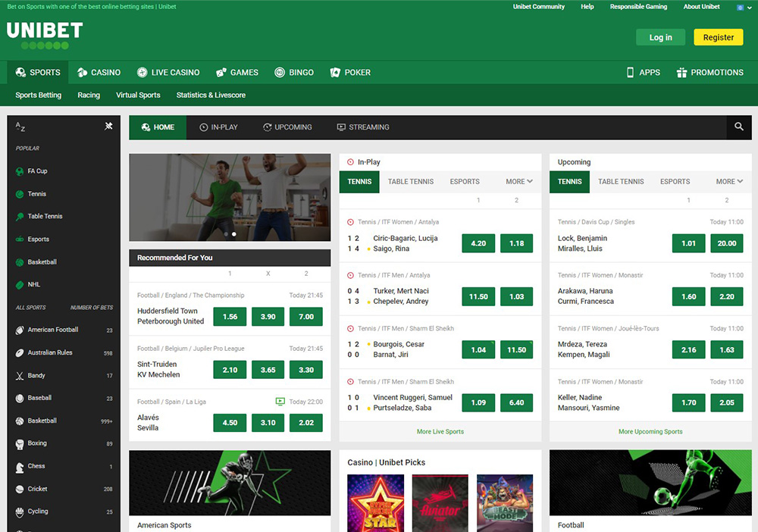Open the Help link in top bar
This screenshot has width=758, height=532.
pyautogui.click(x=587, y=7)
